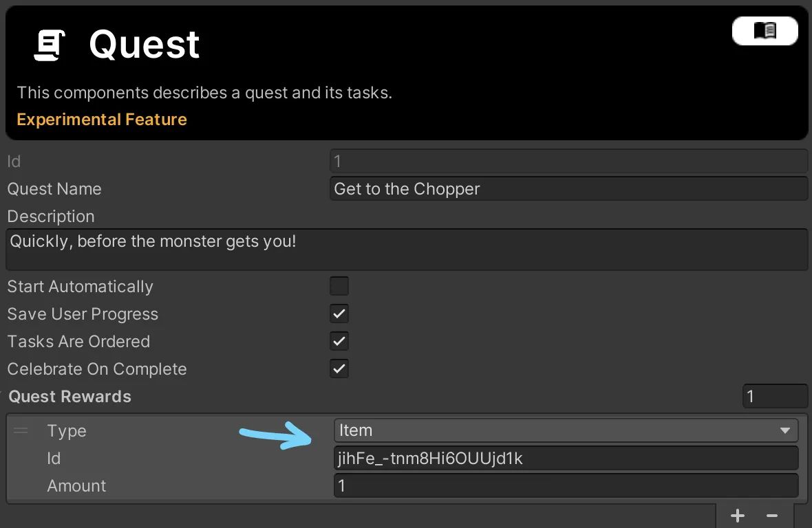812x528 pixels.
Task: Edit the reward Id value field
Action: (x=566, y=458)
